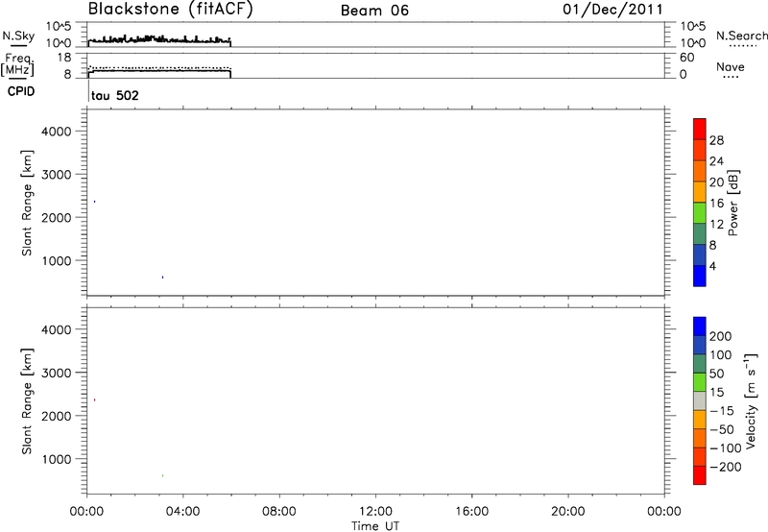Click the 12:00 time axis label
This screenshot has height=532, width=768.
[x=375, y=512]
